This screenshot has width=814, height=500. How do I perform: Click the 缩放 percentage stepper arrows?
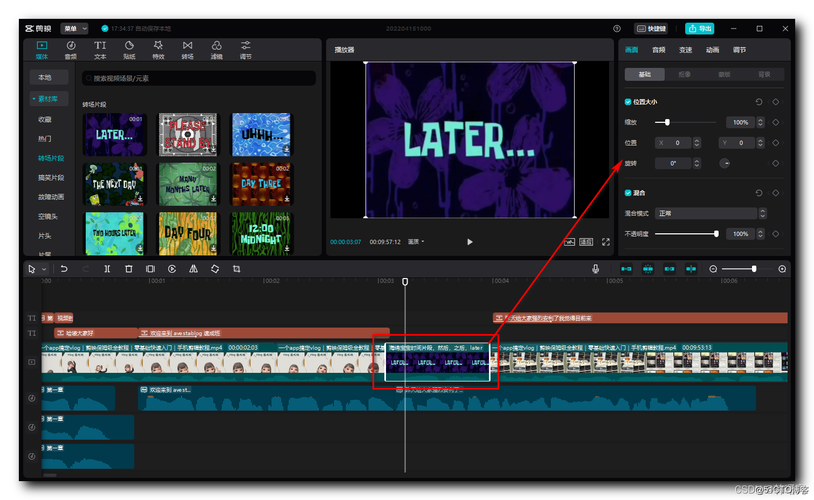[x=760, y=123]
